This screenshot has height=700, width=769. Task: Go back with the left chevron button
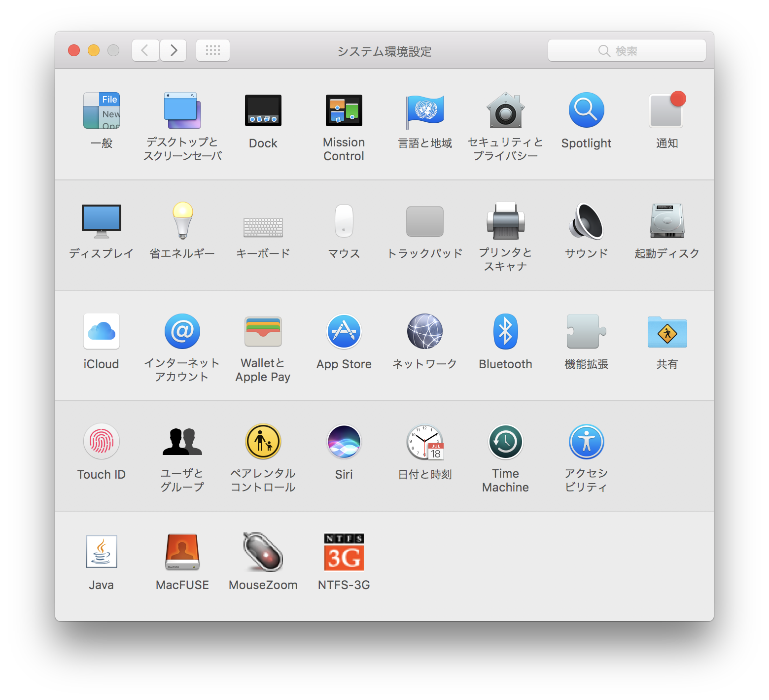click(x=145, y=50)
